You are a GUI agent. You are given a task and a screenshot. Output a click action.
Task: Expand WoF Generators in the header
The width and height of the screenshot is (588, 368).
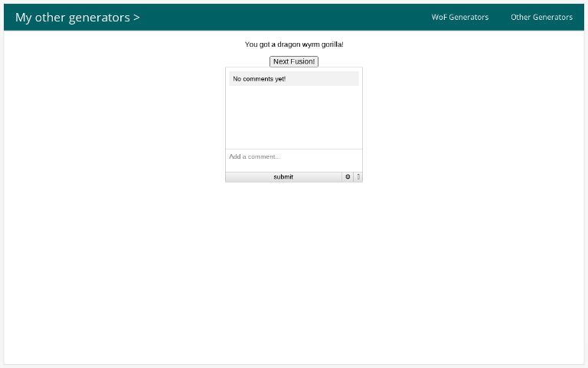[459, 17]
